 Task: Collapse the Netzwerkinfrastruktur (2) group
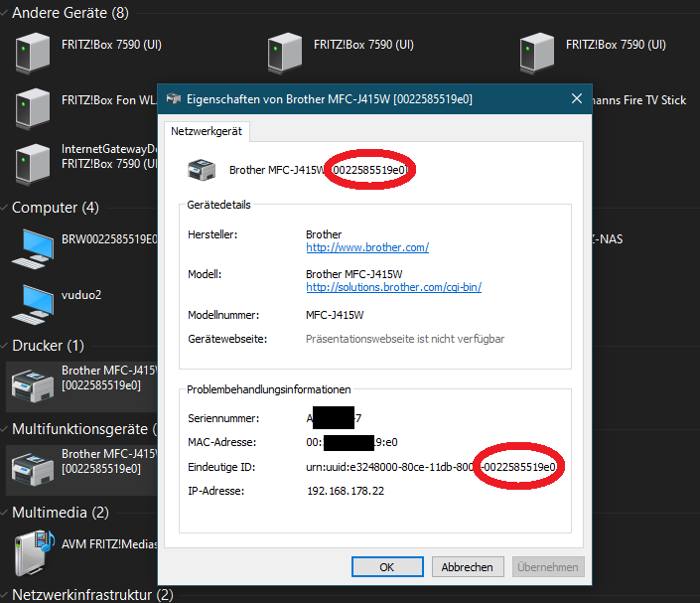point(4,595)
